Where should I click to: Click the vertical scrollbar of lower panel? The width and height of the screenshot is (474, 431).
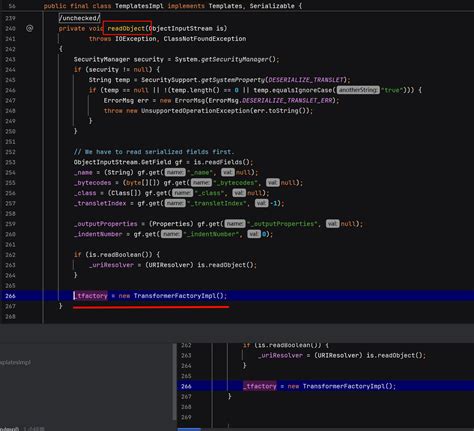pos(175,382)
